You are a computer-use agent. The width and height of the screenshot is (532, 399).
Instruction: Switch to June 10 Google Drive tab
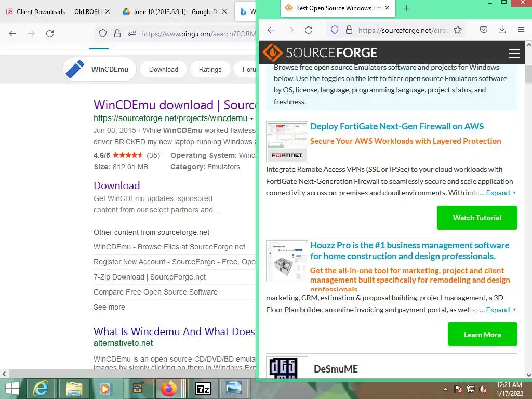pyautogui.click(x=175, y=11)
